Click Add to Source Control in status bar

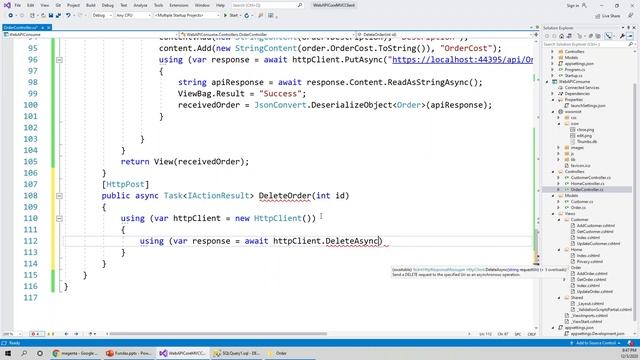pos(595,343)
